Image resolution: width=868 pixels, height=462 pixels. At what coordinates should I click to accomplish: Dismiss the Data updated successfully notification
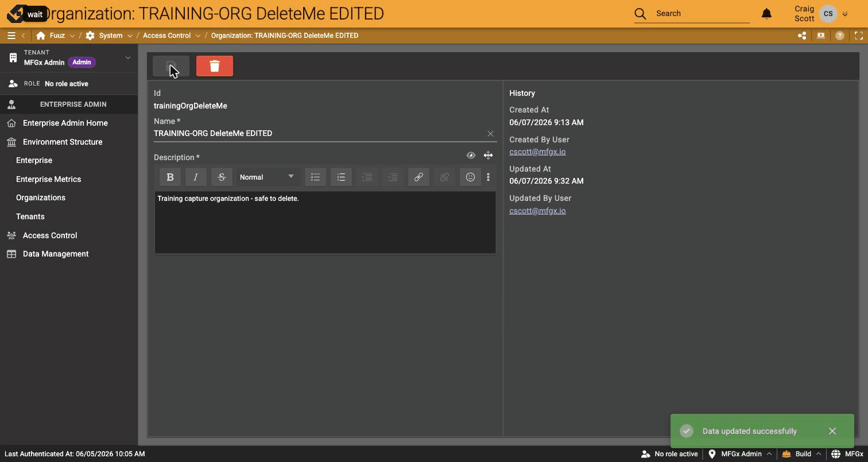pos(832,431)
